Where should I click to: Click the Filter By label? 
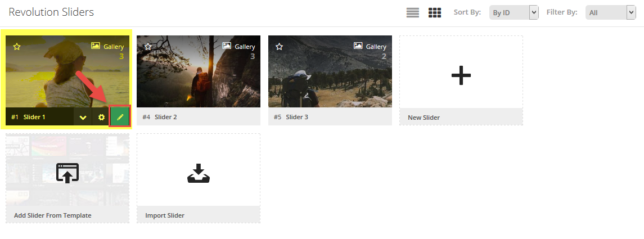[x=562, y=12]
